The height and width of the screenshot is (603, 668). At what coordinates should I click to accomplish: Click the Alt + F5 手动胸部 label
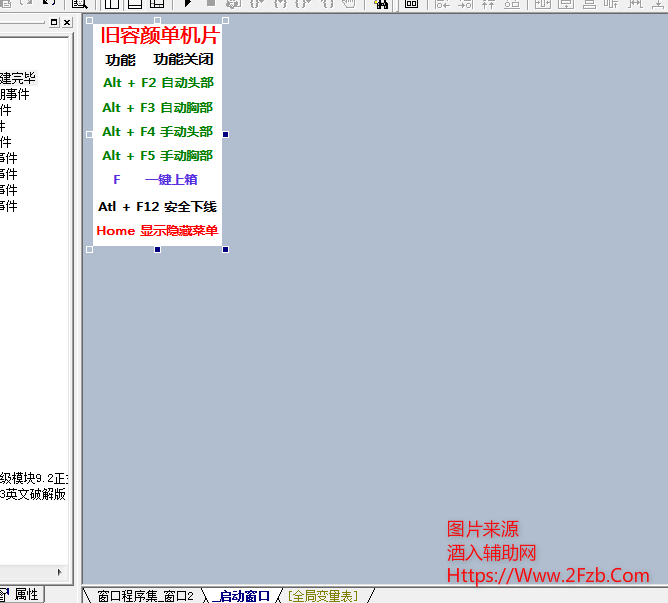click(158, 156)
